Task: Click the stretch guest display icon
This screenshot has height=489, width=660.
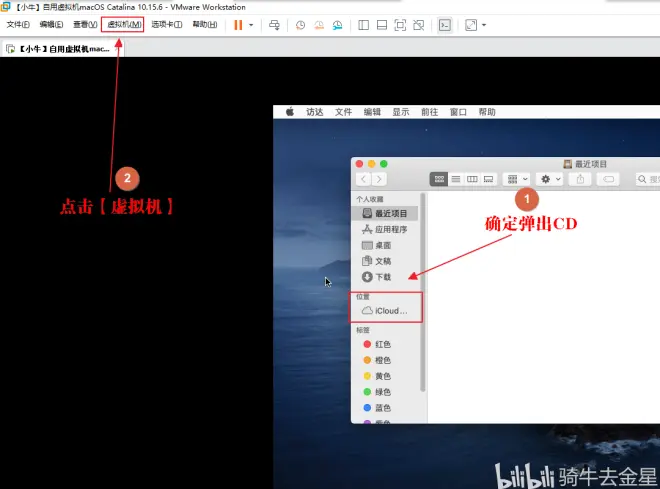Action: 471,25
